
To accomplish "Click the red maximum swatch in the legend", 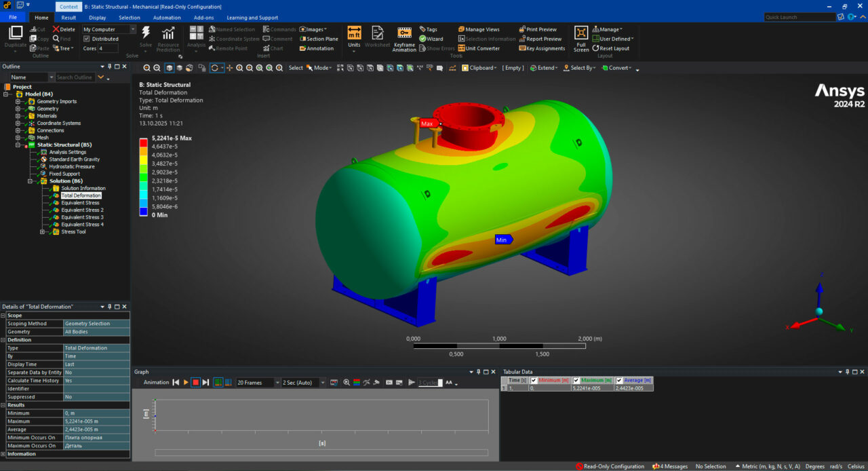I will point(143,142).
